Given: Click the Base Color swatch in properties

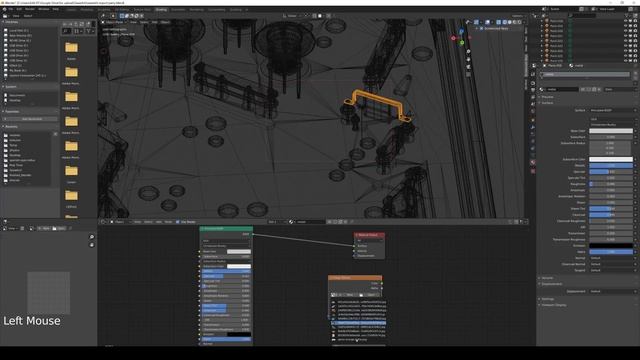Looking at the screenshot, I should point(611,131).
